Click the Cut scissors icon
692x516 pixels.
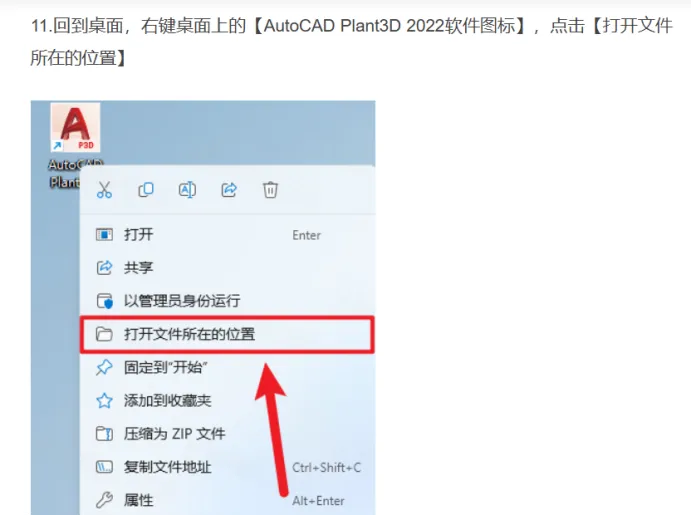(x=104, y=190)
